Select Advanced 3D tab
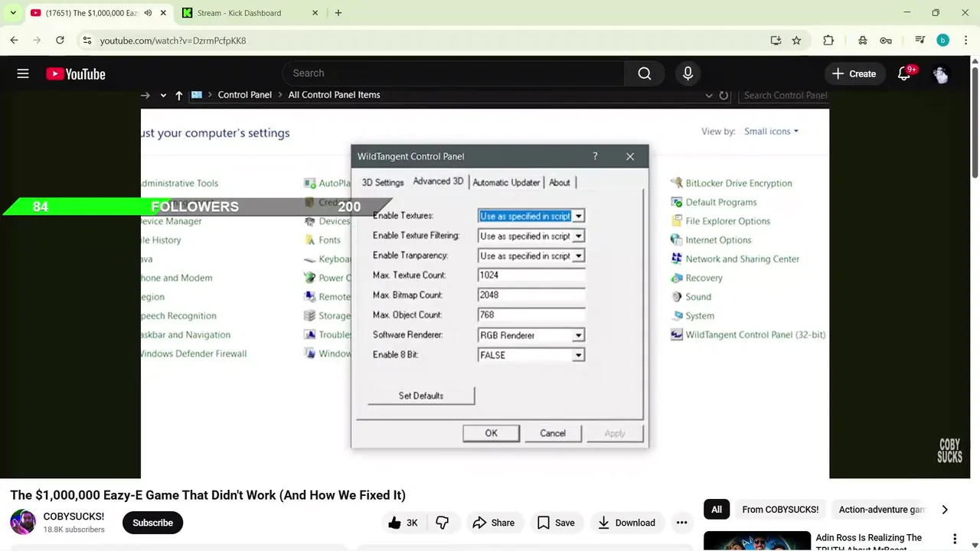This screenshot has width=980, height=551. pos(438,181)
